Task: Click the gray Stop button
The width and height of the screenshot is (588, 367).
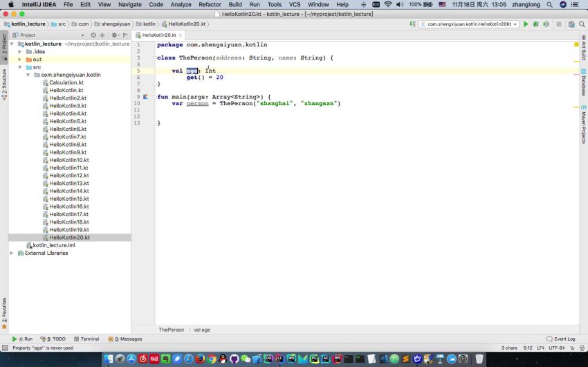Action: point(559,24)
